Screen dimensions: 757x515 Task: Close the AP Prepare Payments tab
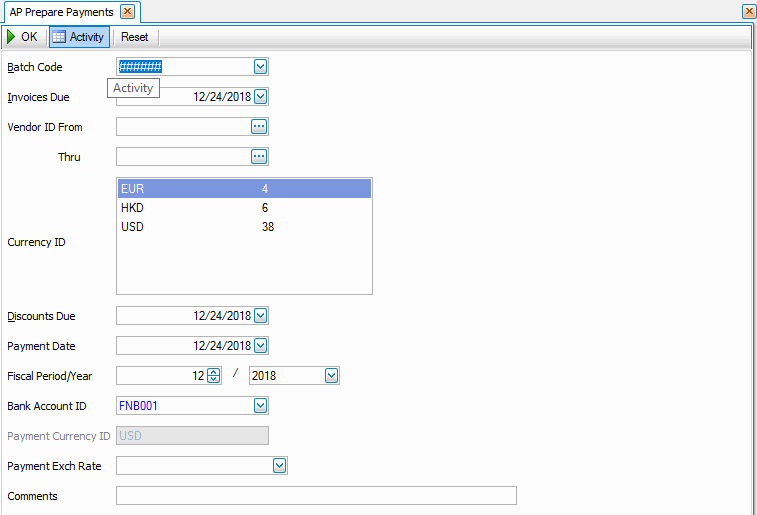tap(127, 12)
